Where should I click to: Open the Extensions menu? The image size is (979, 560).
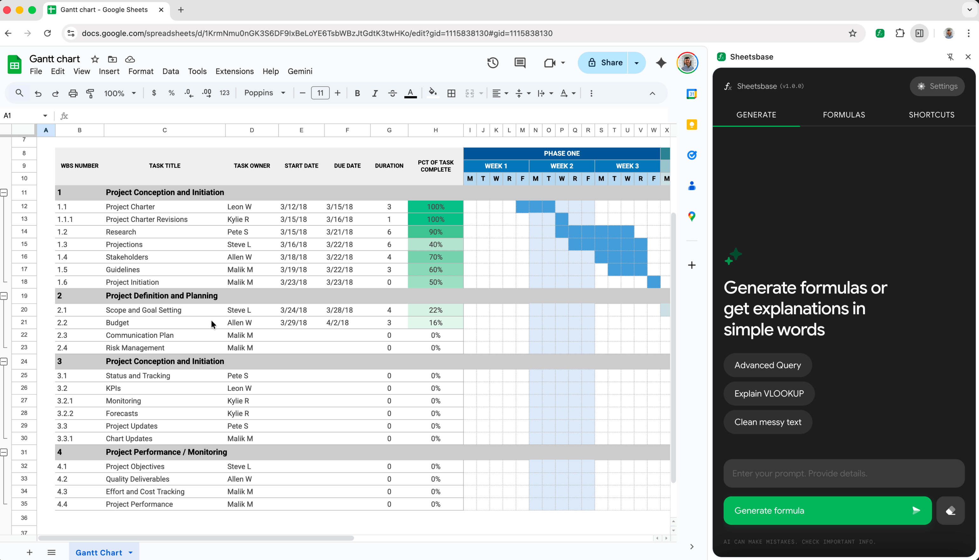tap(234, 71)
